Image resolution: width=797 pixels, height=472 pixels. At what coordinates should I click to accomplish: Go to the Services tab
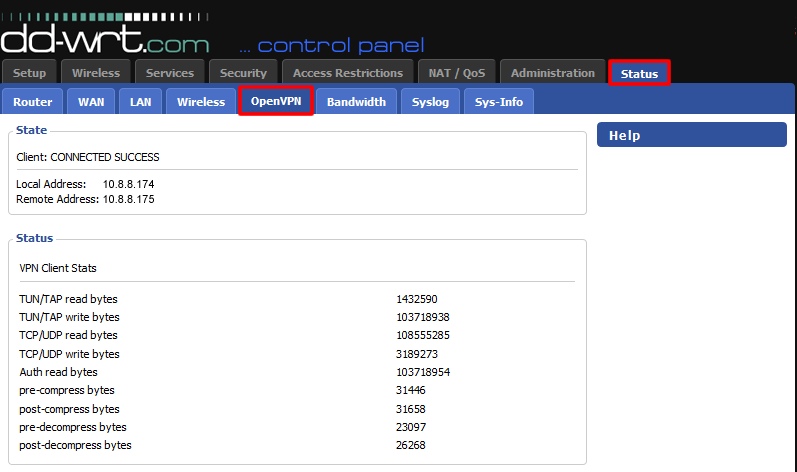click(x=170, y=73)
